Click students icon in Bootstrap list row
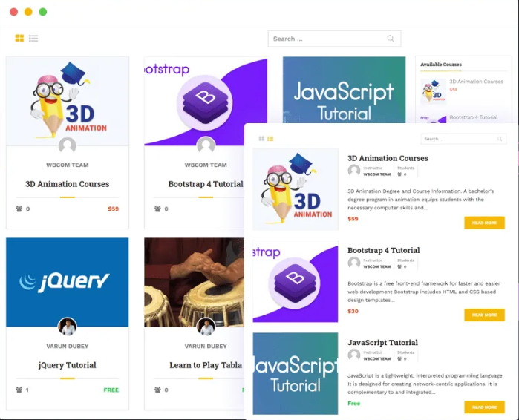The height and width of the screenshot is (420, 519). tap(399, 266)
